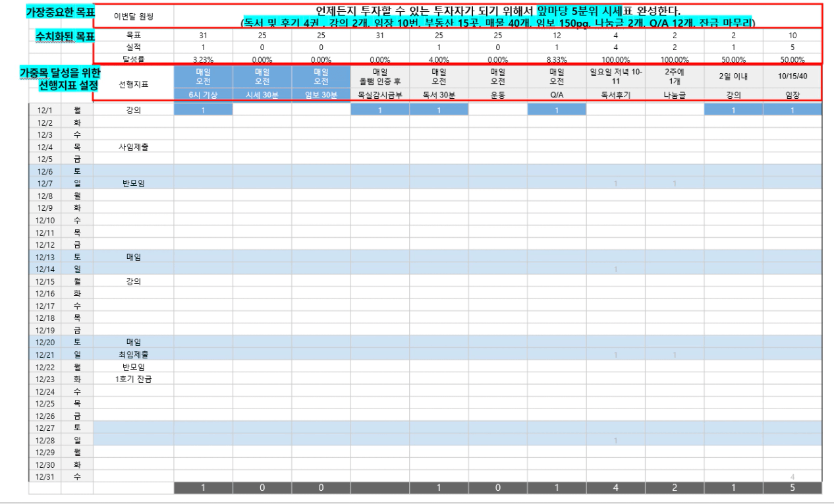The width and height of the screenshot is (834, 504).
Task: Click the '목실감시금부' column header
Action: point(379,95)
